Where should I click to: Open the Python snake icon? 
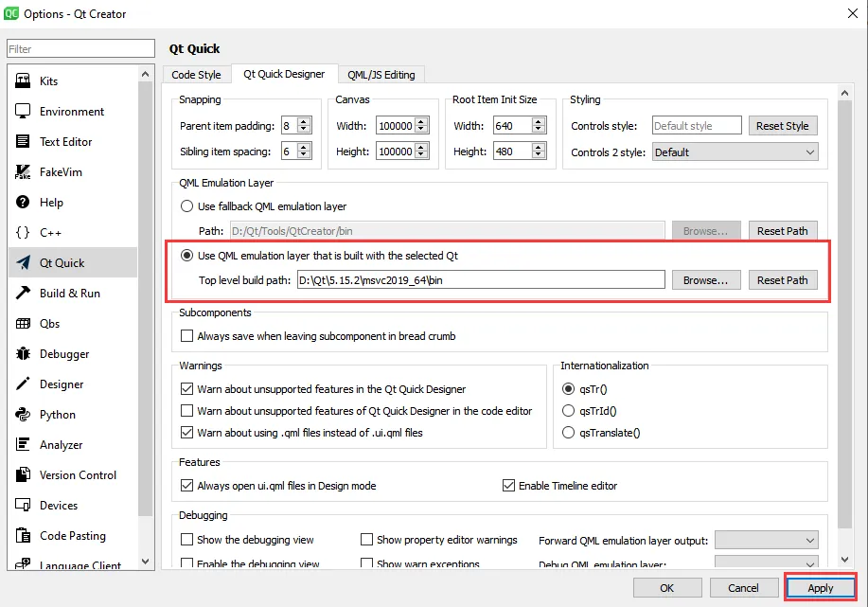point(23,414)
